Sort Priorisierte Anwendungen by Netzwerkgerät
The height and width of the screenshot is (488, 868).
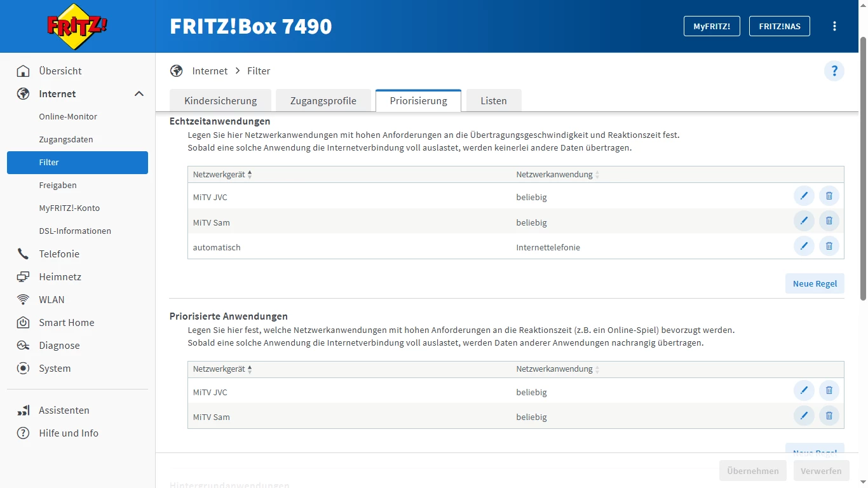(222, 369)
